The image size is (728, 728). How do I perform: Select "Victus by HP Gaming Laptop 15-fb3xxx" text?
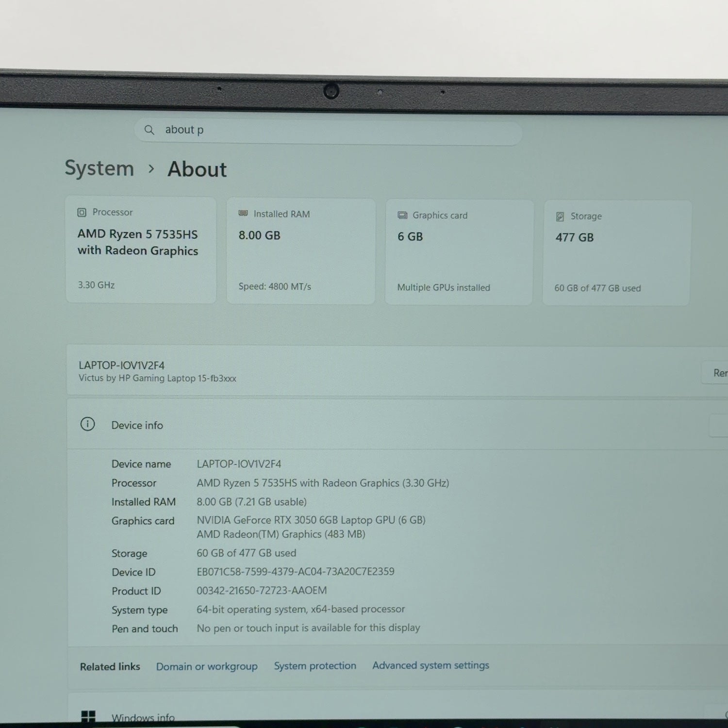tap(158, 378)
